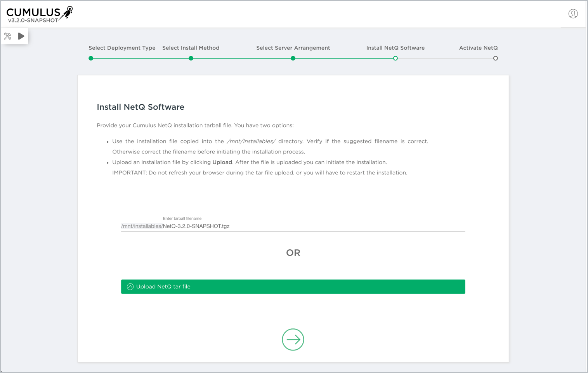Focus the tarball filename input field
The image size is (588, 373).
310,226
